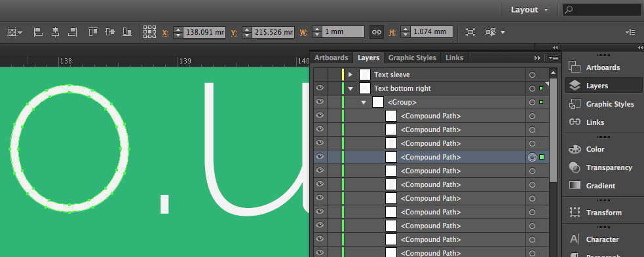This screenshot has width=644, height=257.
Task: Switch to the Graphic Styles tab
Action: (x=412, y=58)
